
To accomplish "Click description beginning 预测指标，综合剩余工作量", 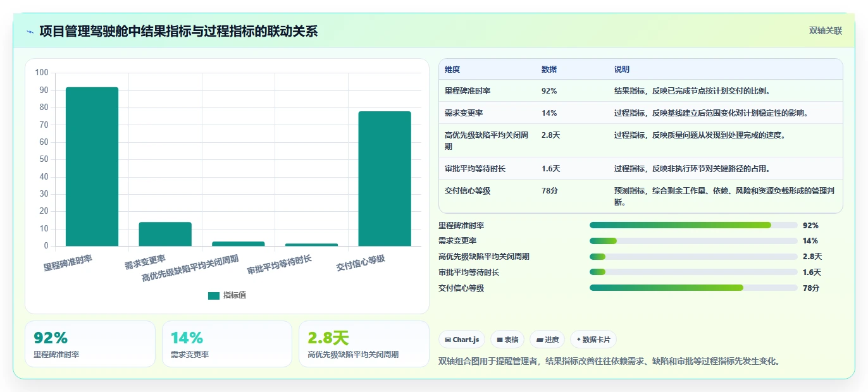I will click(725, 197).
